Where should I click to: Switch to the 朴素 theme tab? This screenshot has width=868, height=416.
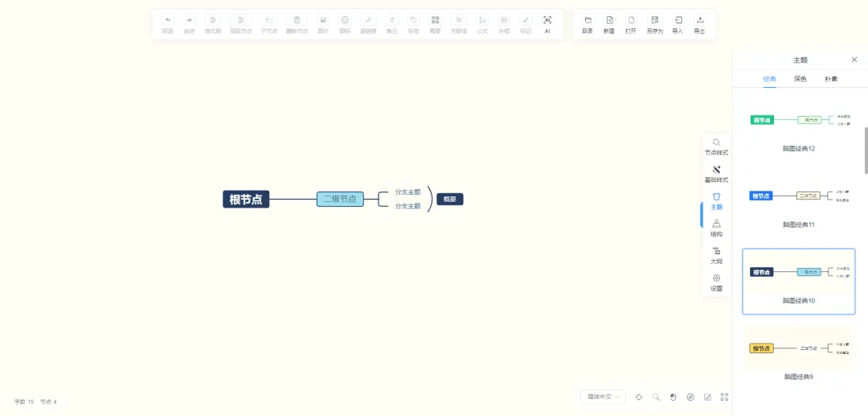[x=830, y=79]
